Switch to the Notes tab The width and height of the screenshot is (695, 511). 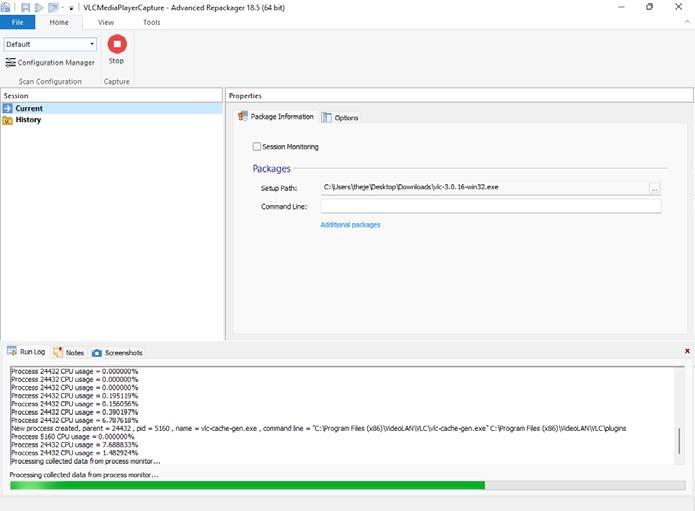pos(69,353)
